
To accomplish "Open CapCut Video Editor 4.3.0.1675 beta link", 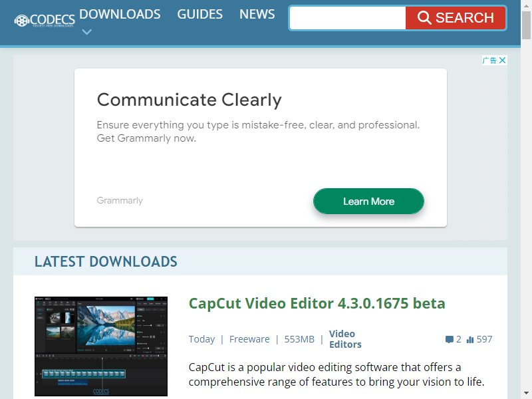I will (x=317, y=303).
